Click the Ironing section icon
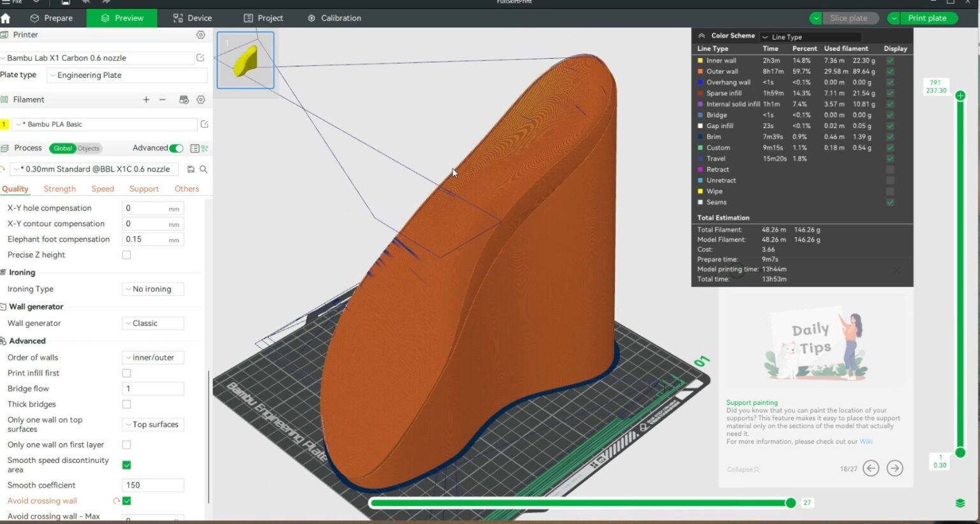Screen dimensions: 980x524 (x=4, y=273)
